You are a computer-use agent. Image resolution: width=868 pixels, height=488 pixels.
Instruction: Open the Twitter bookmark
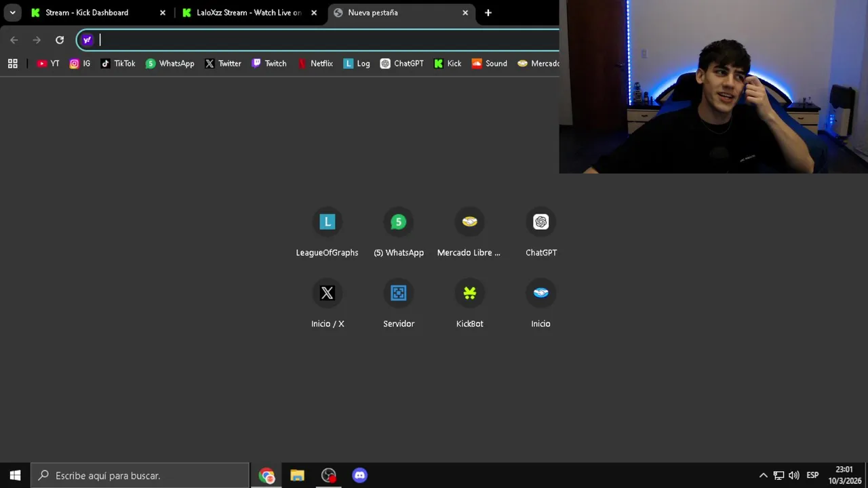point(223,63)
